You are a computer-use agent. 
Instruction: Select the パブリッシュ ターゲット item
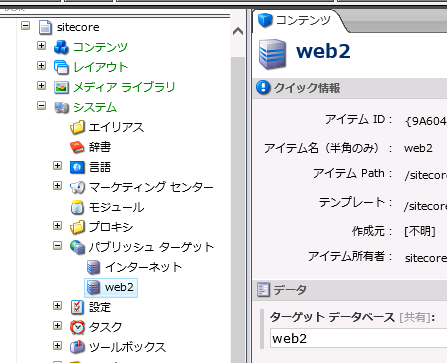tap(151, 247)
